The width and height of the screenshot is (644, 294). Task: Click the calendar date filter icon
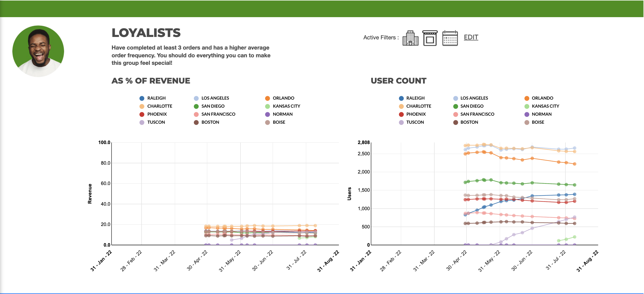(450, 38)
